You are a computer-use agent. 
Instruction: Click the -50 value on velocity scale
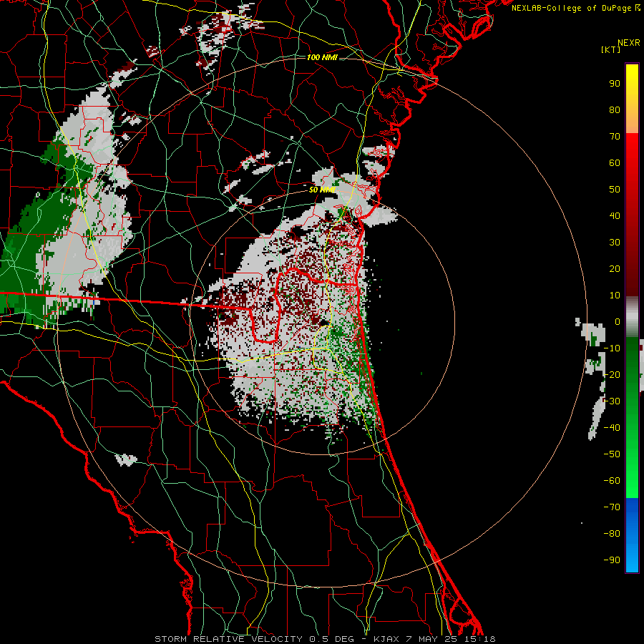pyautogui.click(x=612, y=454)
